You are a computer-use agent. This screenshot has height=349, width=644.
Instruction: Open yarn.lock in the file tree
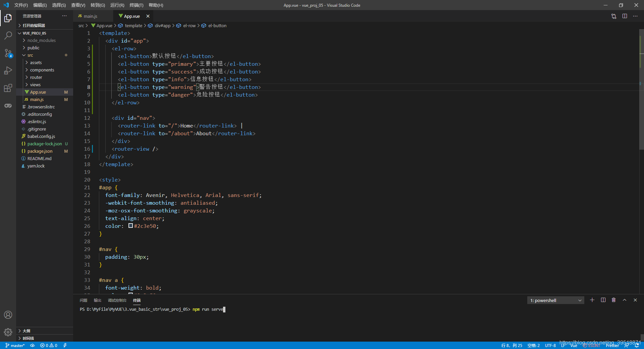pos(44,166)
